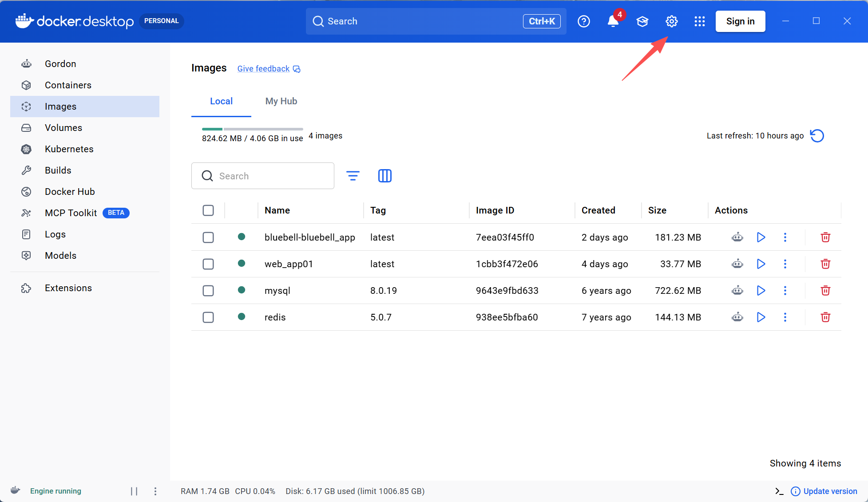Viewport: 868px width, 502px height.
Task: Open the filter options icon
Action: 353,176
